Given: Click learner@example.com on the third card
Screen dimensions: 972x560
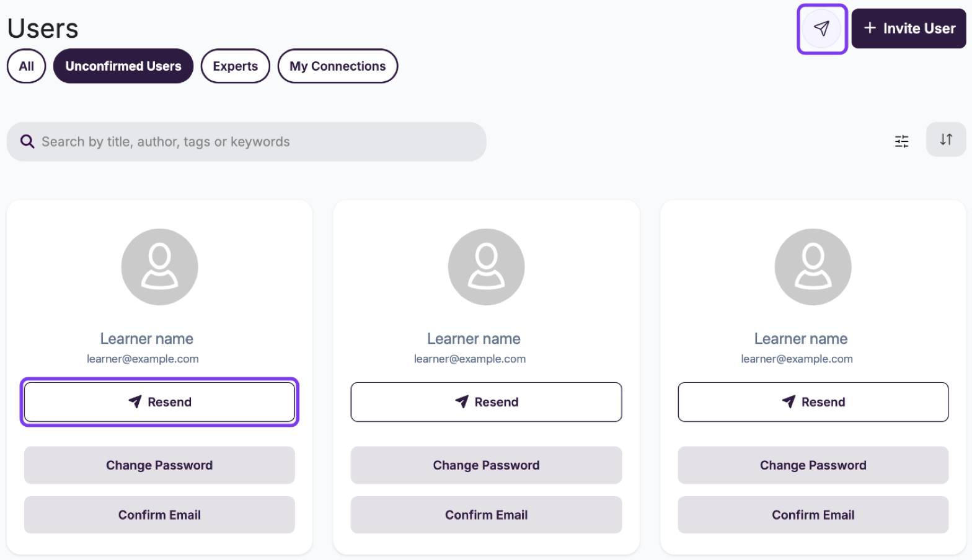Looking at the screenshot, I should tap(797, 359).
